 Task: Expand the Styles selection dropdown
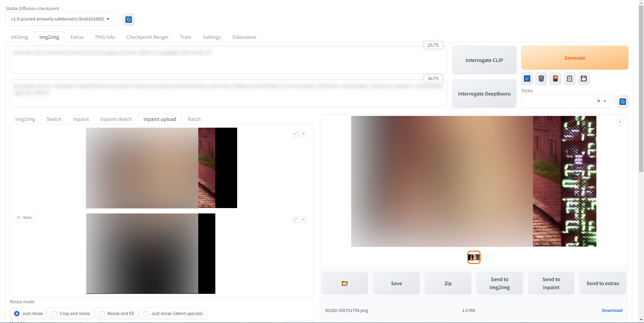(605, 101)
